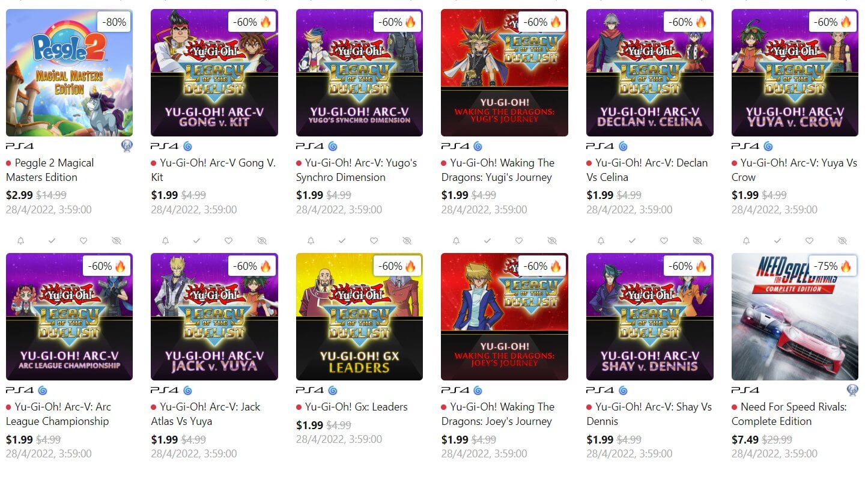Screen dimensions: 868x479
Task: Click bell alert icon above Arc League Championship card
Action: pyautogui.click(x=20, y=240)
